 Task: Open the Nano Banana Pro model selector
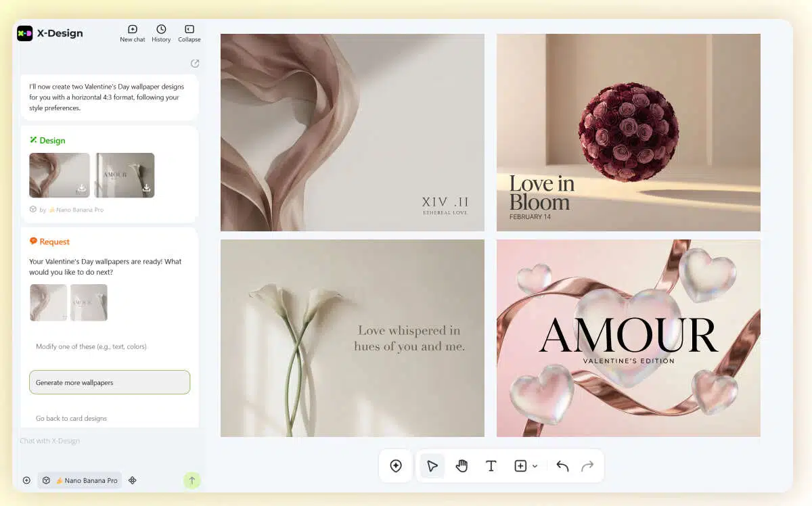point(80,480)
